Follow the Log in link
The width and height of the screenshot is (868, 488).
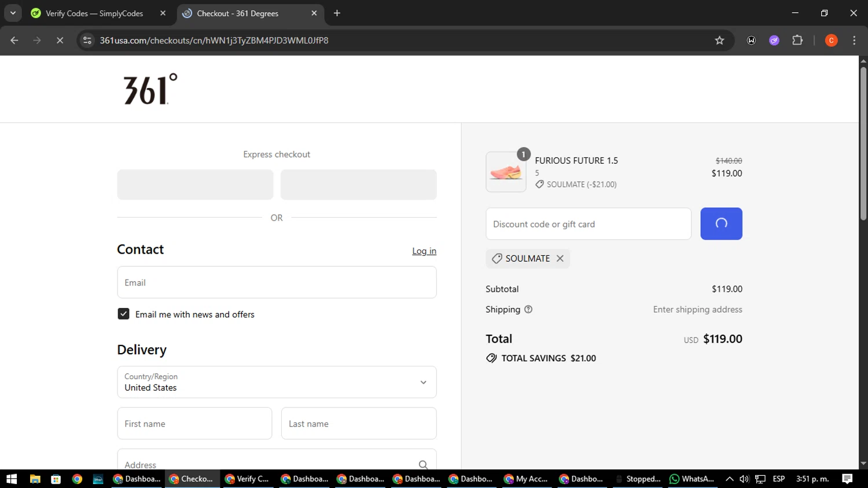coord(424,251)
